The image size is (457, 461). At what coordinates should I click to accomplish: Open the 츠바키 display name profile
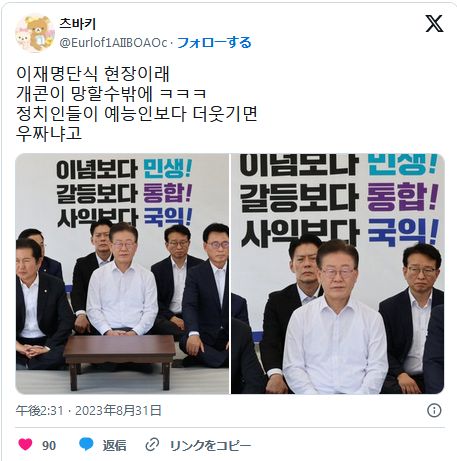point(78,24)
